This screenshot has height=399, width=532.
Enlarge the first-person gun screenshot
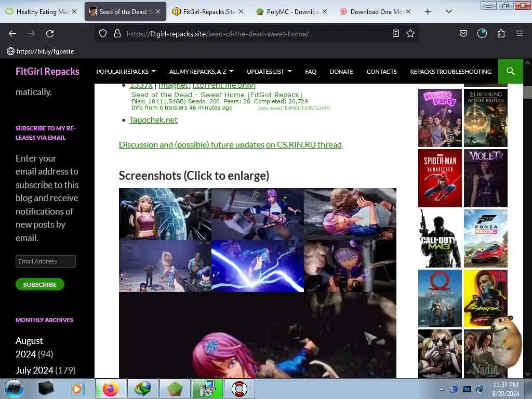click(x=165, y=266)
